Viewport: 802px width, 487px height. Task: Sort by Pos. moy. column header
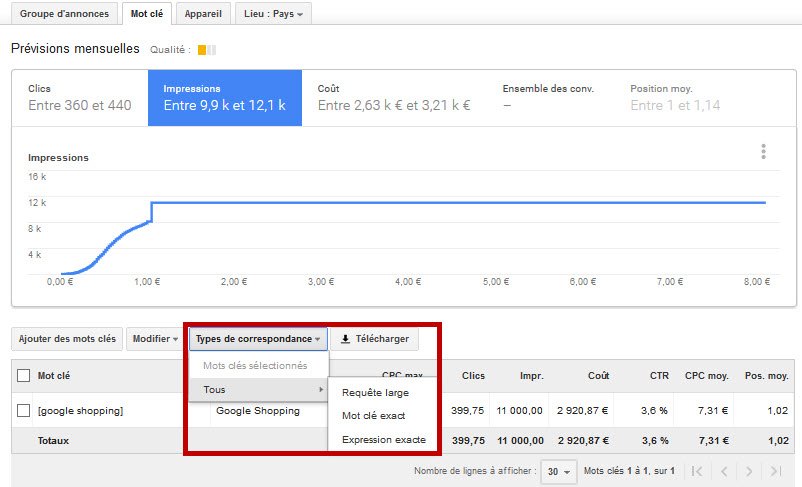pos(766,376)
